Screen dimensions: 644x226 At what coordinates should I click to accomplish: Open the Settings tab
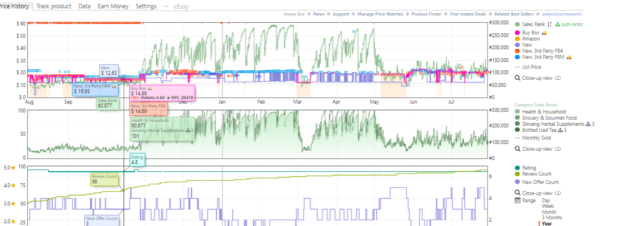[x=146, y=6]
